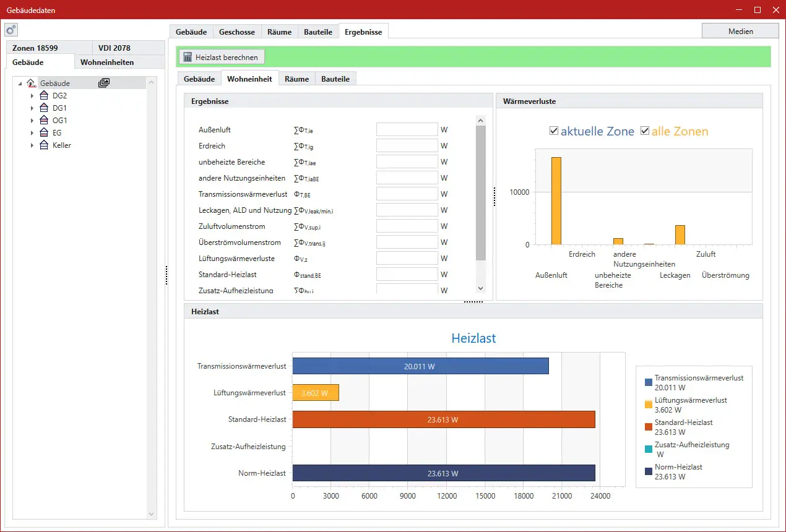Click the Ergebnisse list vertical scrollbar thumb
Viewport: 786px width, 532px height.
pyautogui.click(x=480, y=193)
